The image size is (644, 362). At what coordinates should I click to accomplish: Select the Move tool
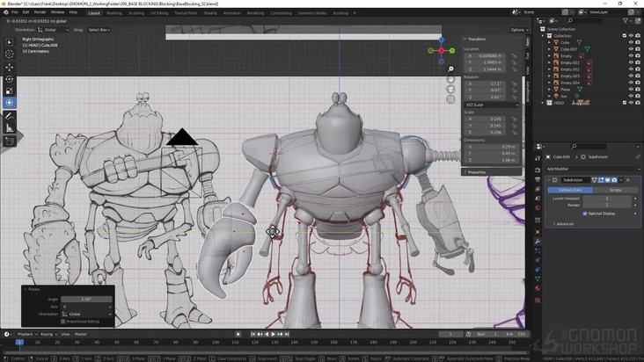pyautogui.click(x=10, y=67)
